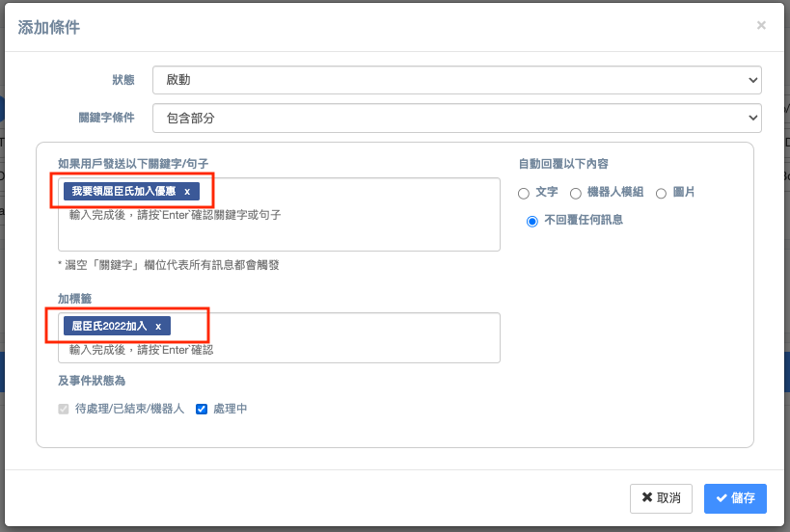
Task: Open the 狀態 dropdown showing 啟動
Action: (456, 80)
